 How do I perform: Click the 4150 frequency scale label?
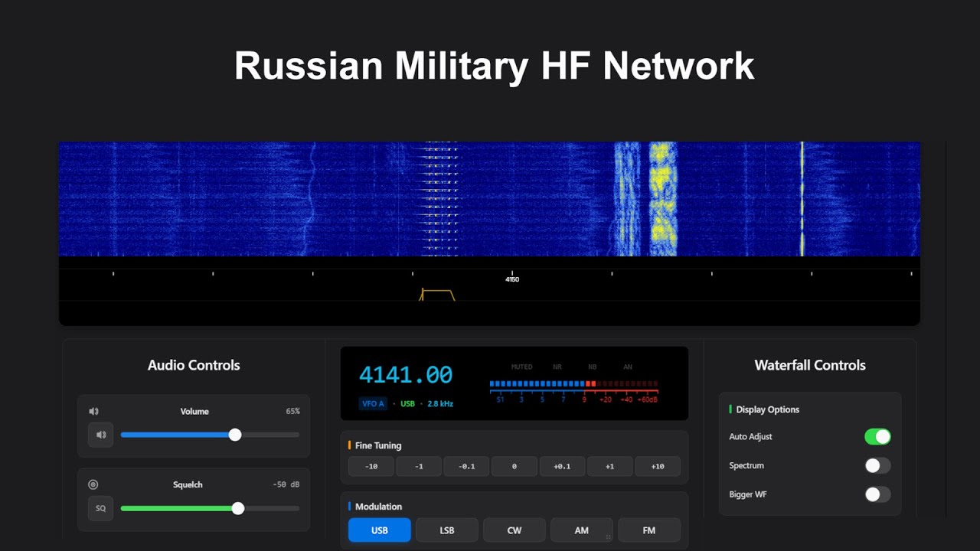point(512,279)
